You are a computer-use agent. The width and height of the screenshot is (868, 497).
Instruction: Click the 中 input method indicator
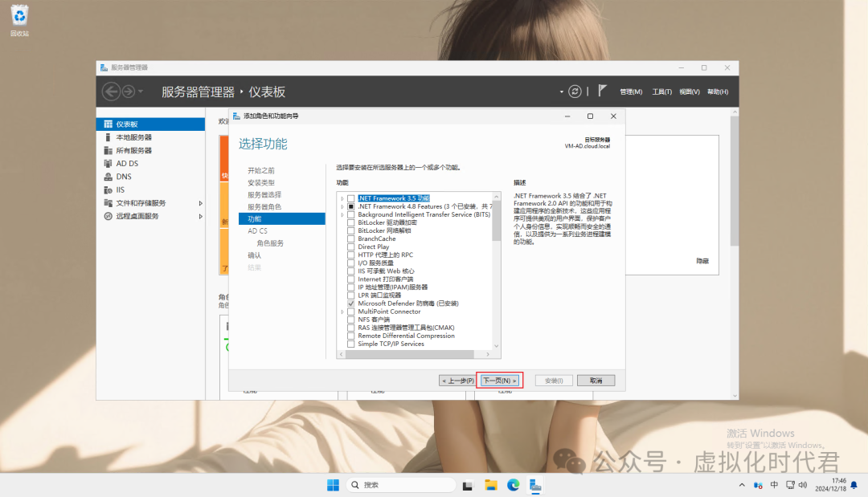[x=774, y=485]
